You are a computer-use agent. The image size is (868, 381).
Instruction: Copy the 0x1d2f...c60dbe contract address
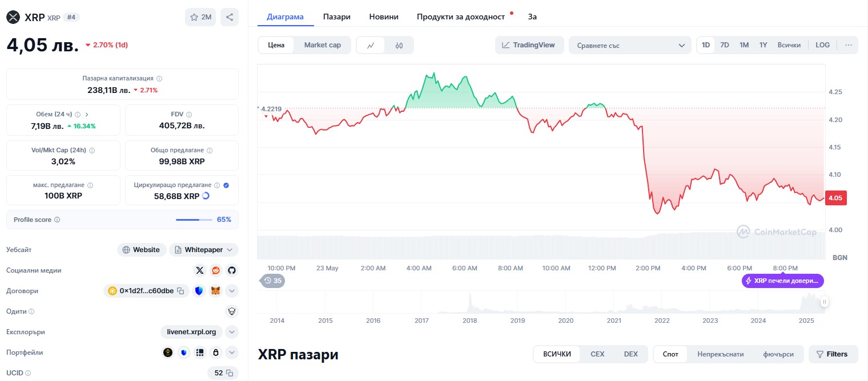point(181,291)
